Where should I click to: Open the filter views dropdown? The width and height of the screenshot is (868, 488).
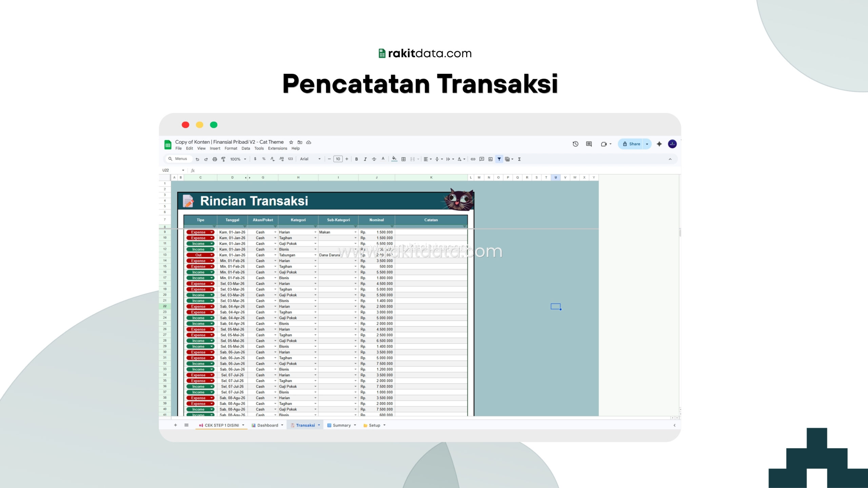[x=509, y=159]
